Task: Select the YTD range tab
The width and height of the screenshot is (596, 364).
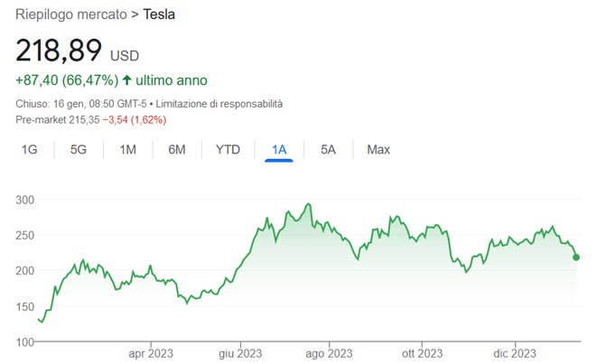Action: tap(228, 150)
